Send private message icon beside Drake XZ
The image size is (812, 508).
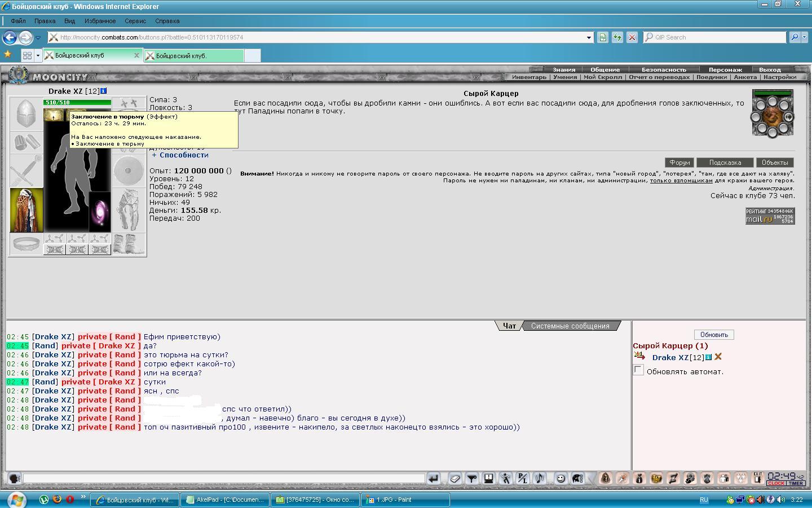tap(639, 356)
